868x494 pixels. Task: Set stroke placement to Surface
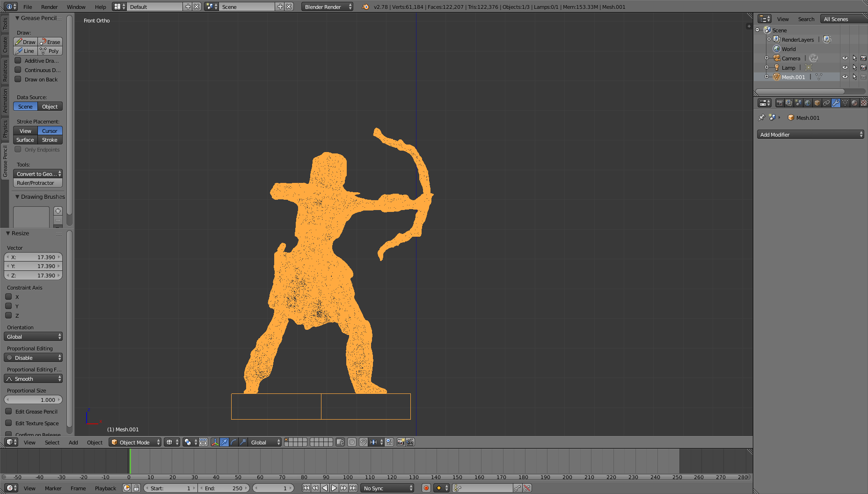[25, 139]
